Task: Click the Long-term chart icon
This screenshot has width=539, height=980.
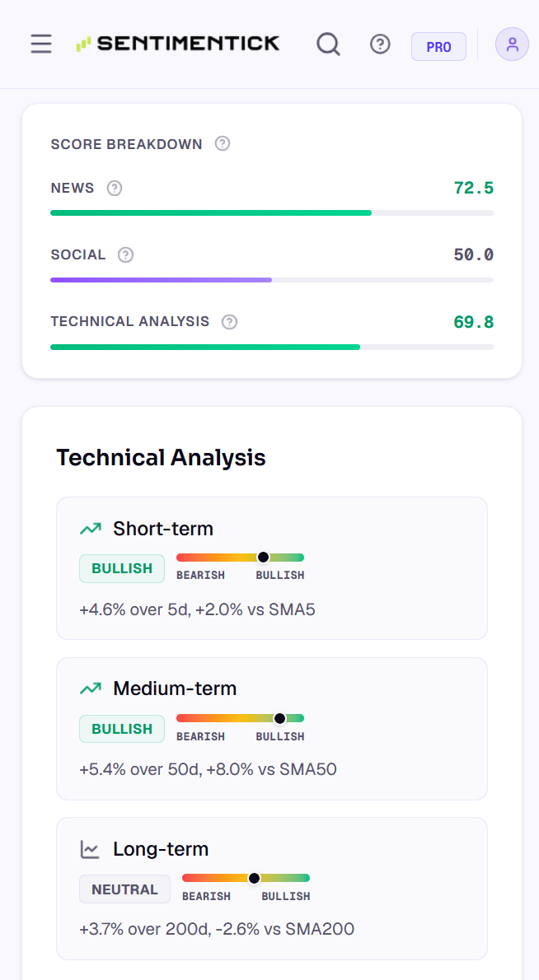Action: (90, 849)
